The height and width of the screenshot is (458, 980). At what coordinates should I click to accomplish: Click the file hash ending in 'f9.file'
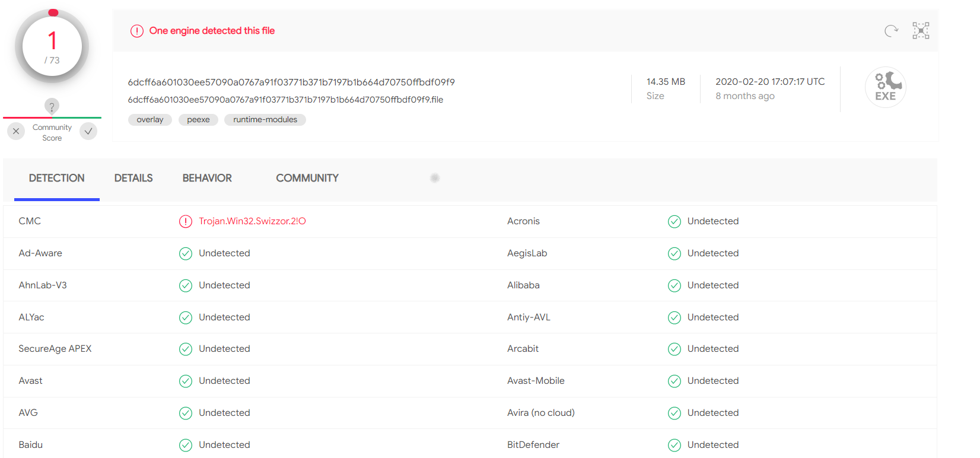pos(286,100)
